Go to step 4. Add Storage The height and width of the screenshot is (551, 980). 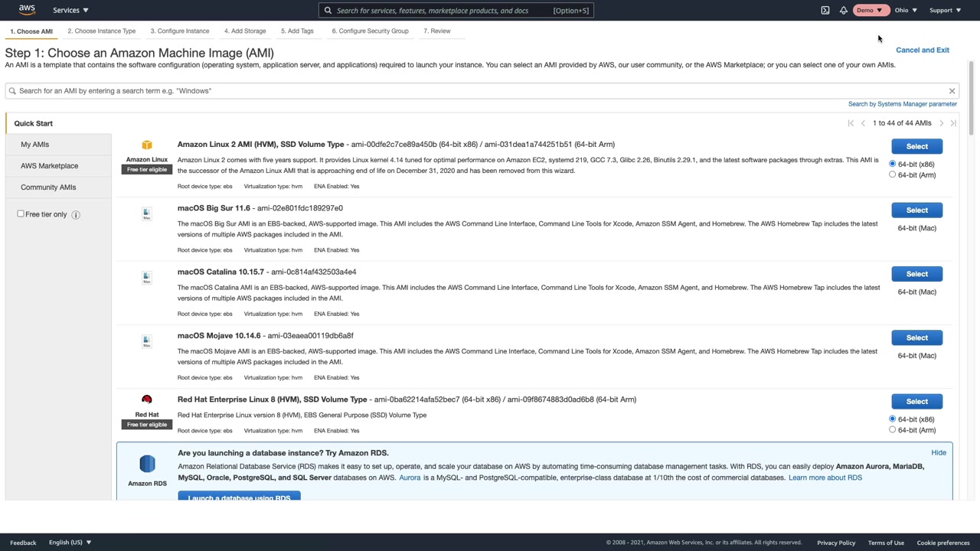pyautogui.click(x=245, y=31)
